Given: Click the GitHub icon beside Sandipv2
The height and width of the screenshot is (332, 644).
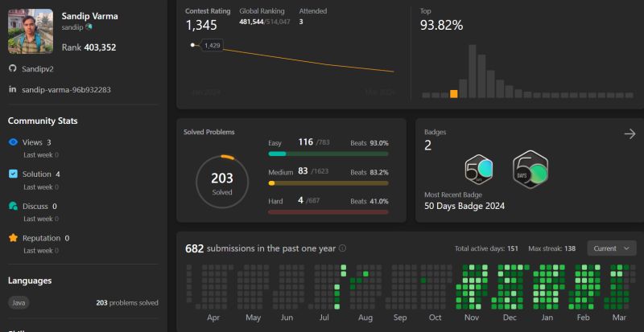Looking at the screenshot, I should pos(12,68).
